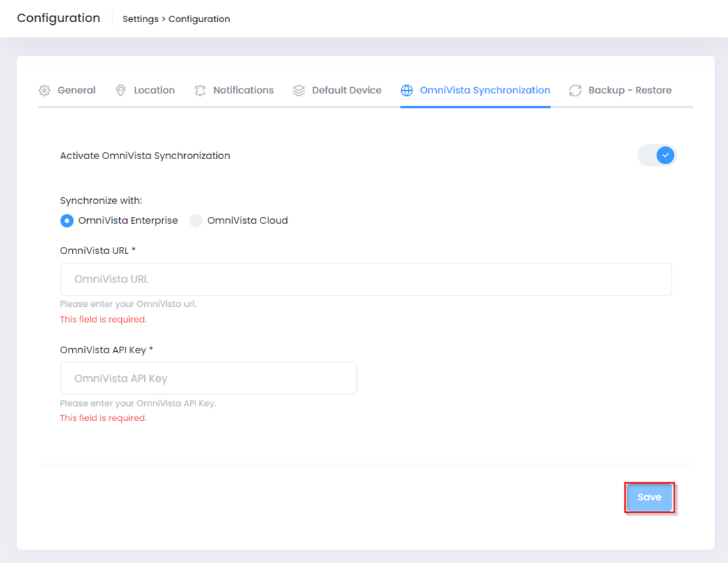
Task: Open the General tab label
Action: [x=76, y=91]
